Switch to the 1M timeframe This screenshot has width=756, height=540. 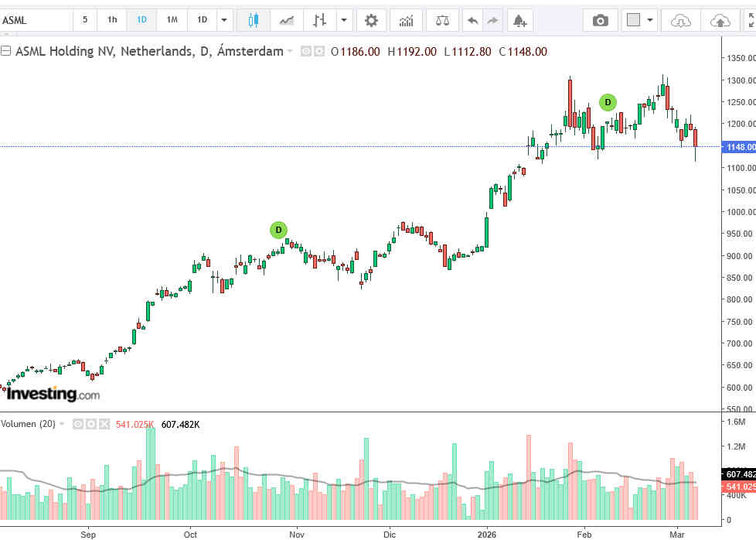[x=172, y=20]
